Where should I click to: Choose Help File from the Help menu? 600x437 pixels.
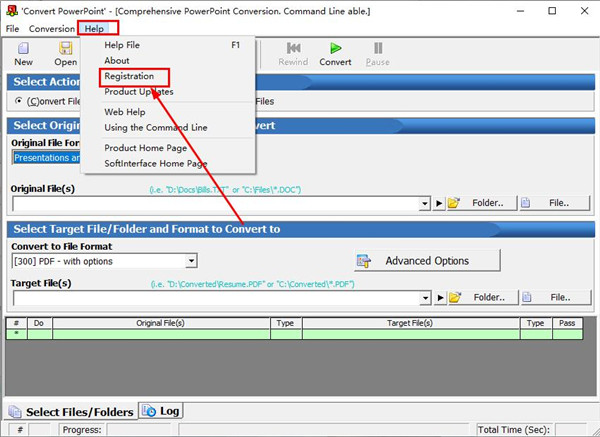click(x=168, y=45)
